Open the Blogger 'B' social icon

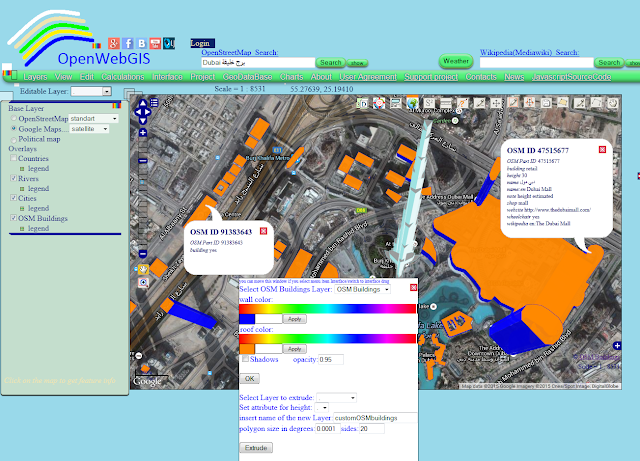pos(142,43)
